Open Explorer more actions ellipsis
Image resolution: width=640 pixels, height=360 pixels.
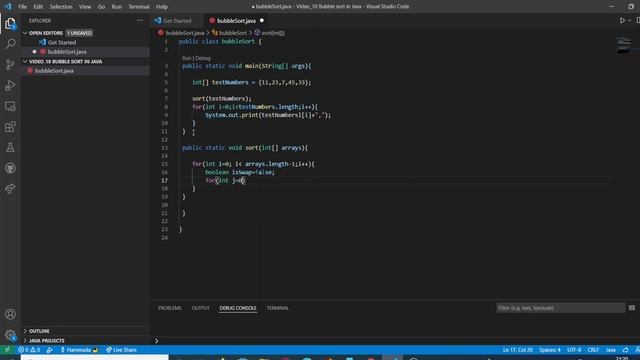pyautogui.click(x=140, y=20)
